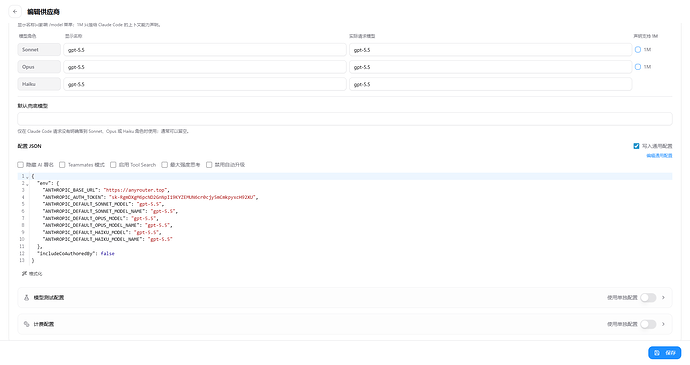Click the 配置 JSON section heading
690x365 pixels.
tap(29, 146)
